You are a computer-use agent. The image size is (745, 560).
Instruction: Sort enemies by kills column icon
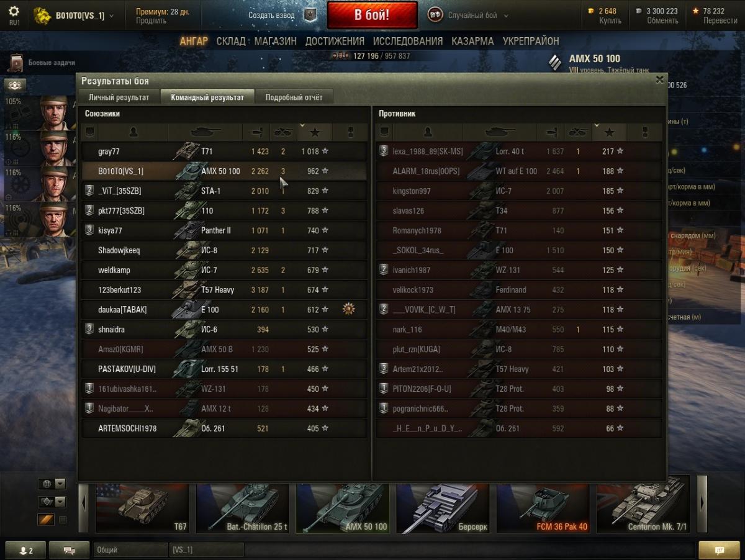click(578, 132)
